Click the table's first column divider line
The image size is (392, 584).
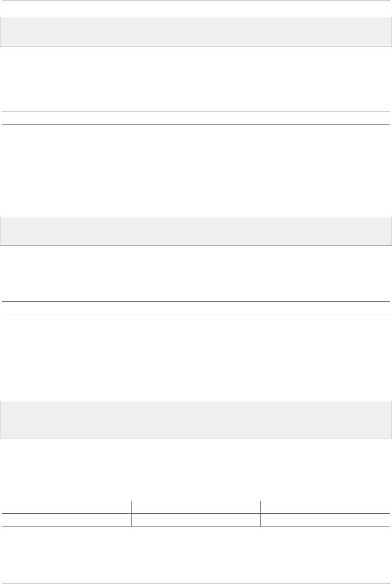[131, 513]
